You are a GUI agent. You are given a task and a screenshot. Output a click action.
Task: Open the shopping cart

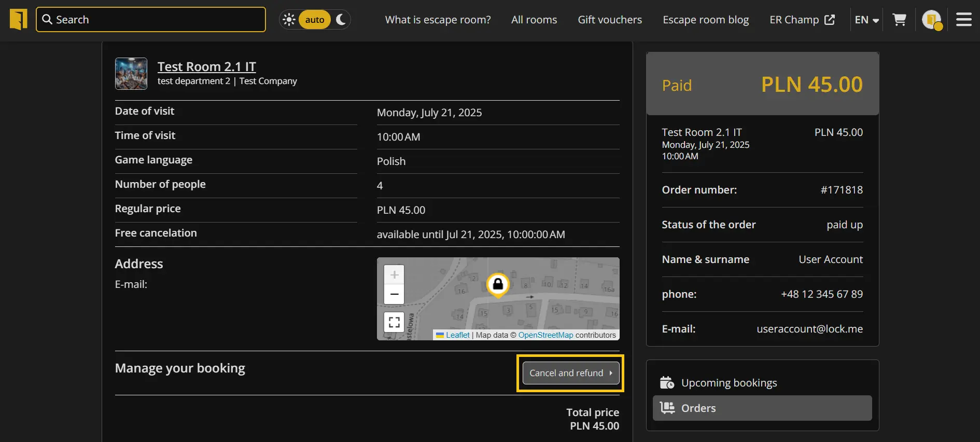899,20
